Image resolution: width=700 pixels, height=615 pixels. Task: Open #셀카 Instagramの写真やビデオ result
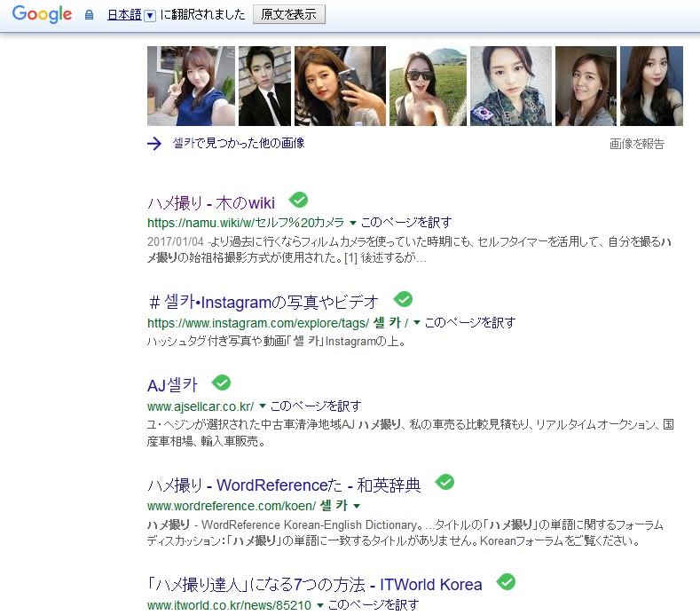point(263,303)
